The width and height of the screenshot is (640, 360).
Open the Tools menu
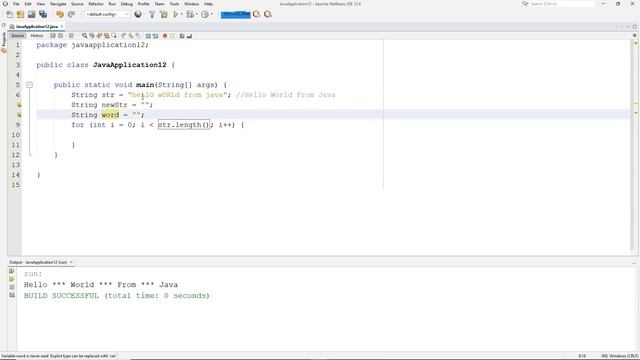click(x=174, y=4)
